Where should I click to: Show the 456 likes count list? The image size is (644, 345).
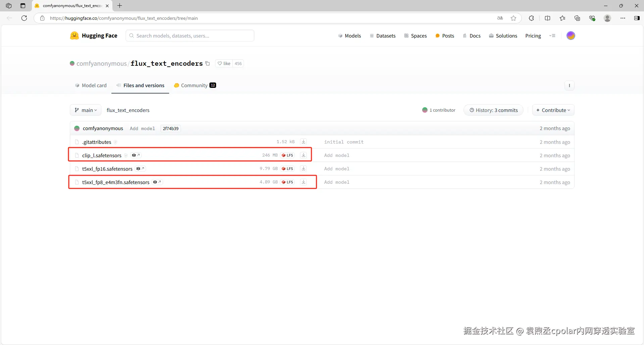(238, 63)
